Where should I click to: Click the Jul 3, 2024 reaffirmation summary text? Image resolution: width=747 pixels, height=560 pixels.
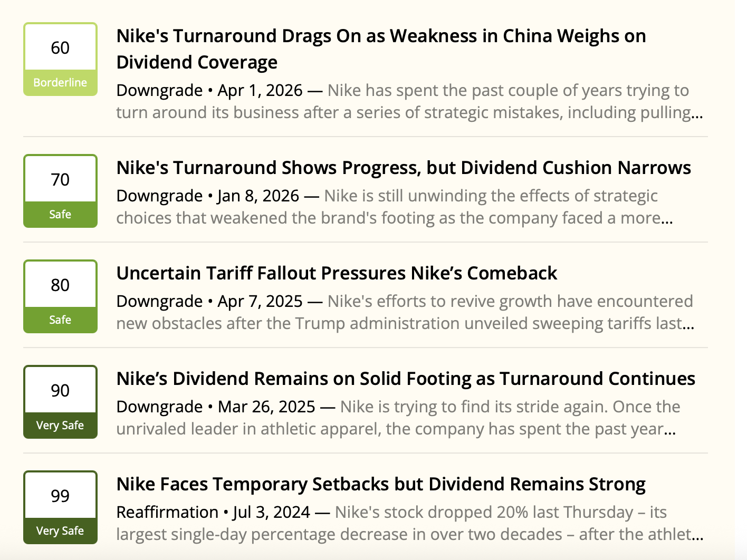point(409,523)
